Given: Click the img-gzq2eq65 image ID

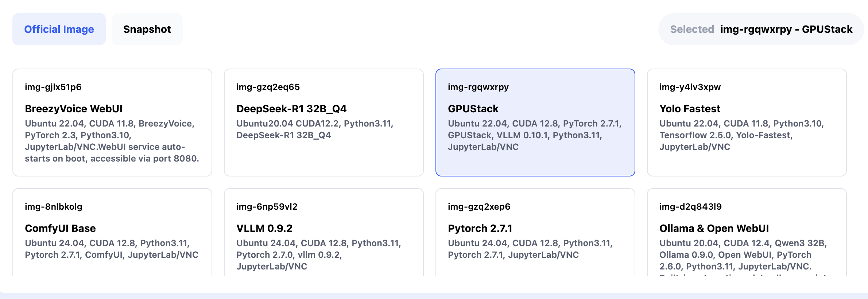Looking at the screenshot, I should (x=268, y=87).
